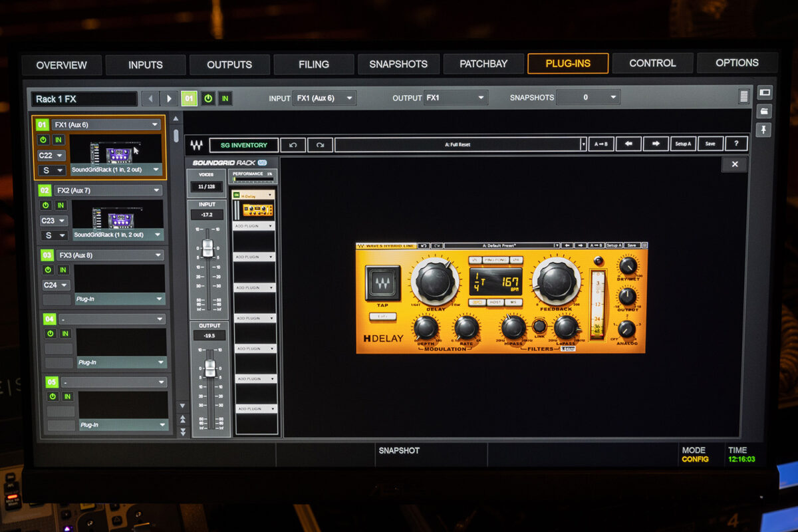The width and height of the screenshot is (798, 532).
Task: Open the OVERVIEW tab
Action: [61, 65]
